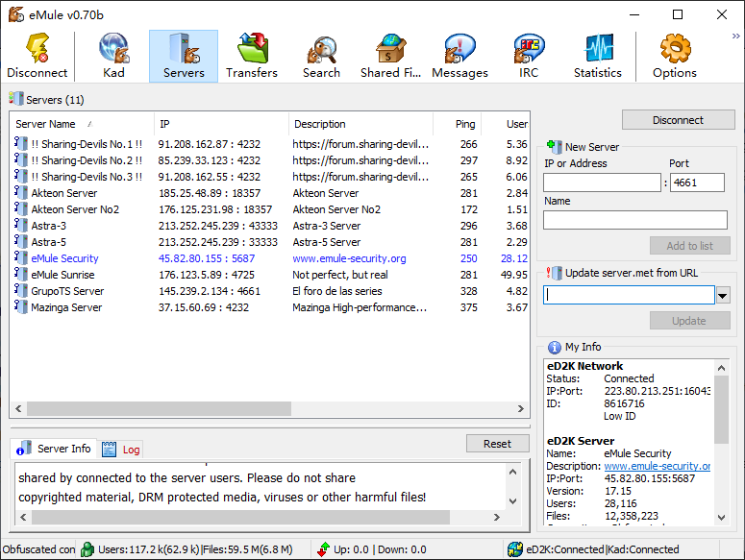745x560 pixels.
Task: Select the eMule Sunrise server row
Action: [63, 275]
